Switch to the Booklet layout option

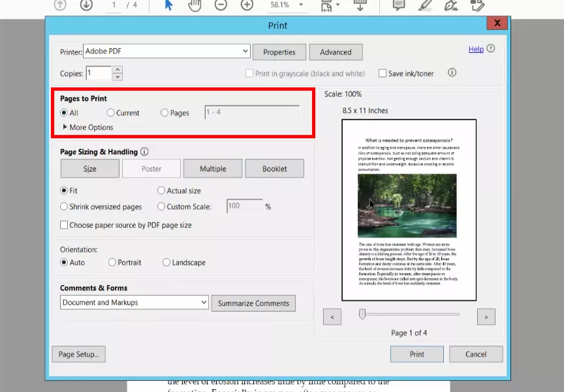pos(274,168)
